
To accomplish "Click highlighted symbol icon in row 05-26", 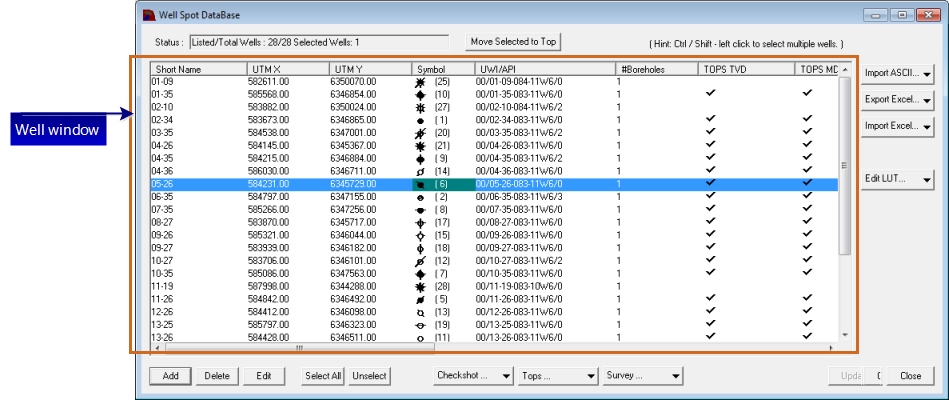I will coord(419,184).
